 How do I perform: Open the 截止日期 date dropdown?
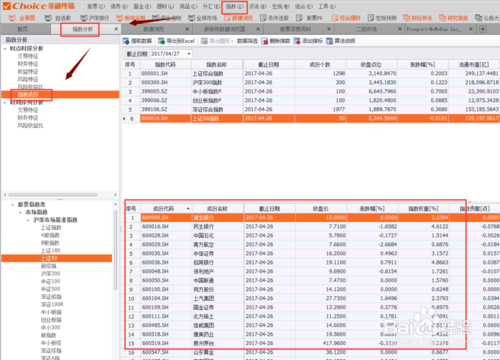[x=189, y=54]
